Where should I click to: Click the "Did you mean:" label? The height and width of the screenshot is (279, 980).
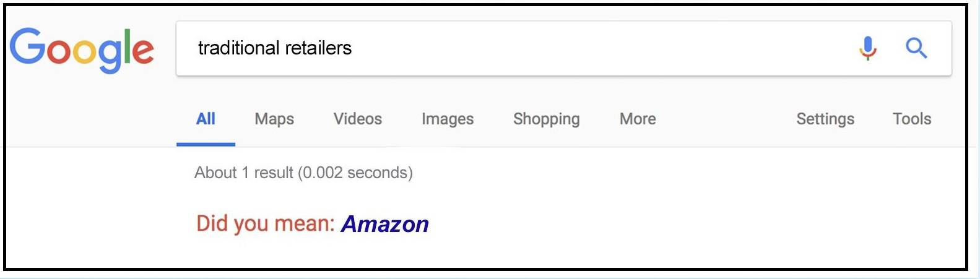pyautogui.click(x=265, y=223)
